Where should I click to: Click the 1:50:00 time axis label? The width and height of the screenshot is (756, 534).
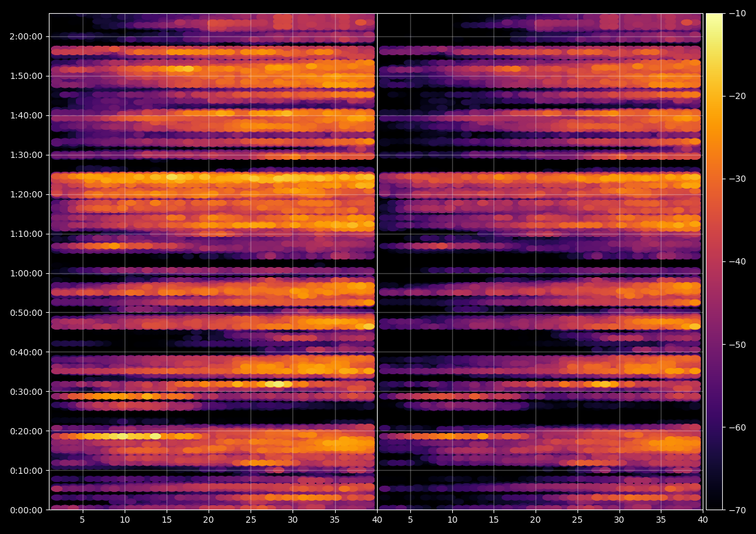(26, 76)
